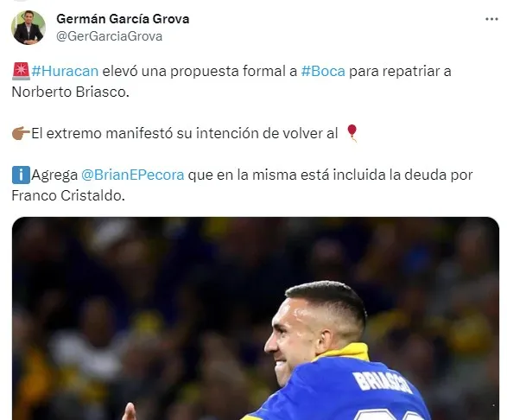Open the #Boca hashtag
The image size is (507, 420).
tap(323, 71)
